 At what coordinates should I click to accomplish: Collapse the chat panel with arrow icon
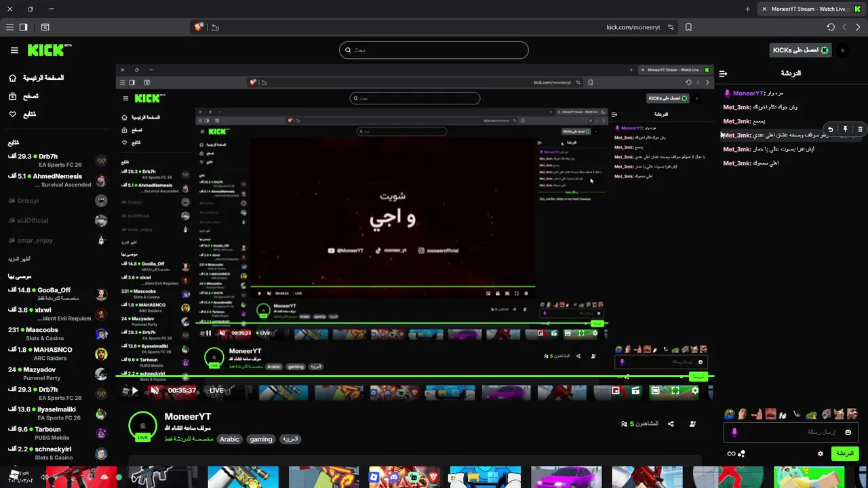point(723,73)
